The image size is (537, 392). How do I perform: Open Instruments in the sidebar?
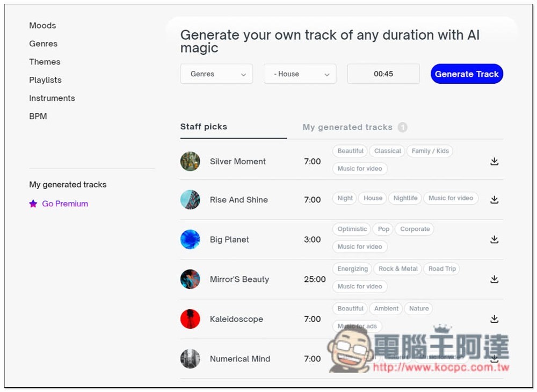click(x=52, y=98)
